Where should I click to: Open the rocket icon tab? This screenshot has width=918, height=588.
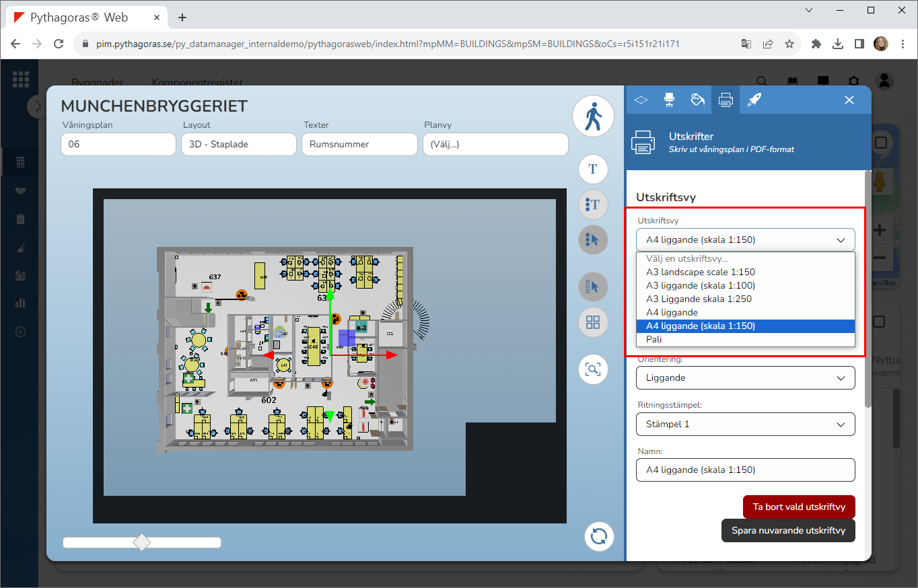[x=754, y=100]
